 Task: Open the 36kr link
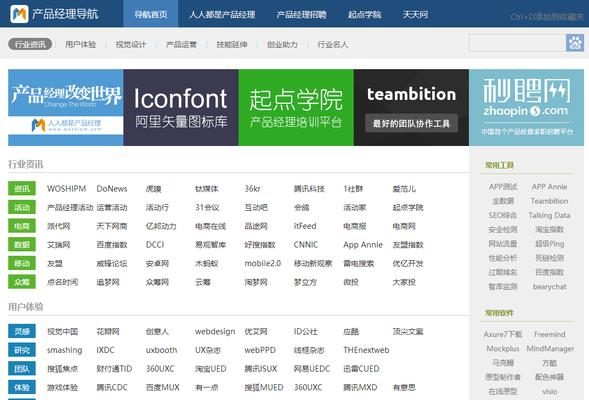tap(252, 189)
